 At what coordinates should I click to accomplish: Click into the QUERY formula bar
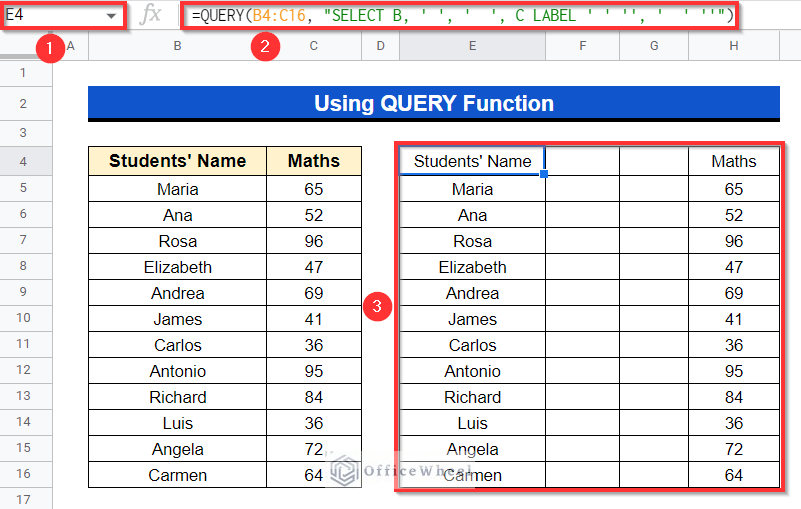(460, 16)
